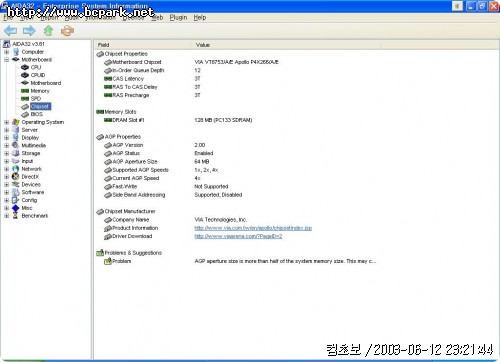Expand the Server tree node
Screen dimensions: 500x362
(x=6, y=130)
